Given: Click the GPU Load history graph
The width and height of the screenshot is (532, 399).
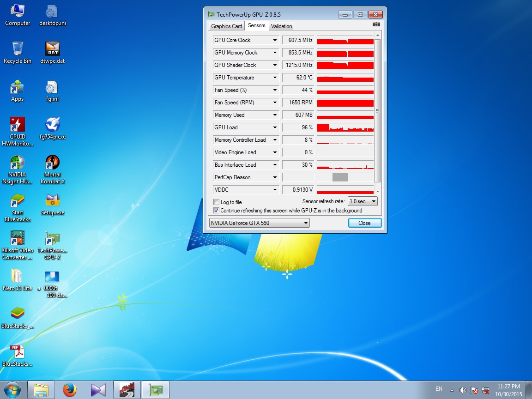Looking at the screenshot, I should pyautogui.click(x=345, y=127).
